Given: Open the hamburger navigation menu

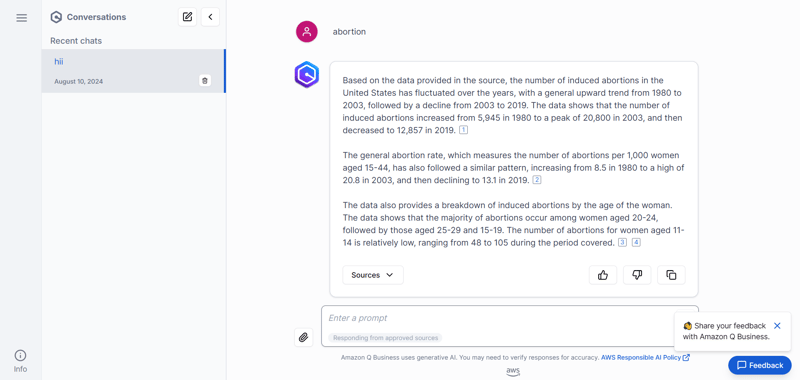Looking at the screenshot, I should point(21,18).
